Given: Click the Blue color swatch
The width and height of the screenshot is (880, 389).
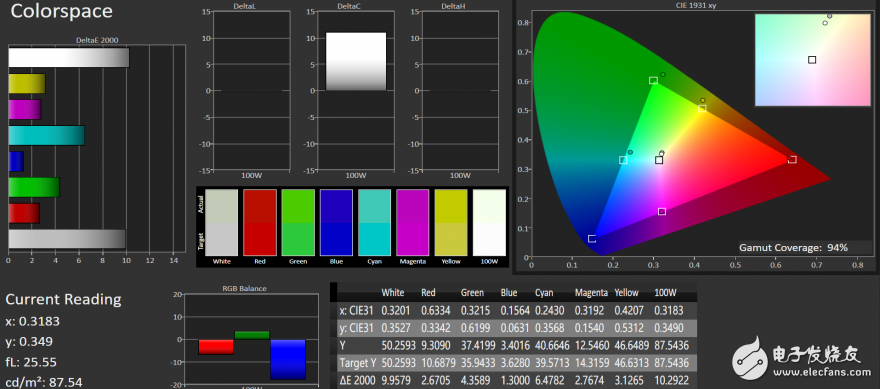Looking at the screenshot, I should [x=336, y=223].
